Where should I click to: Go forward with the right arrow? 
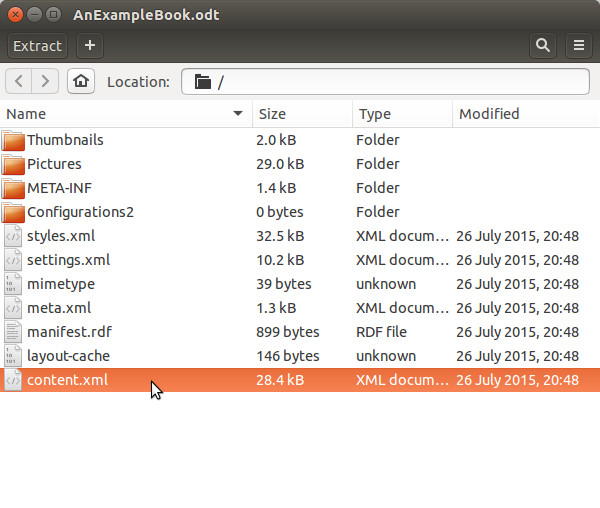point(45,81)
